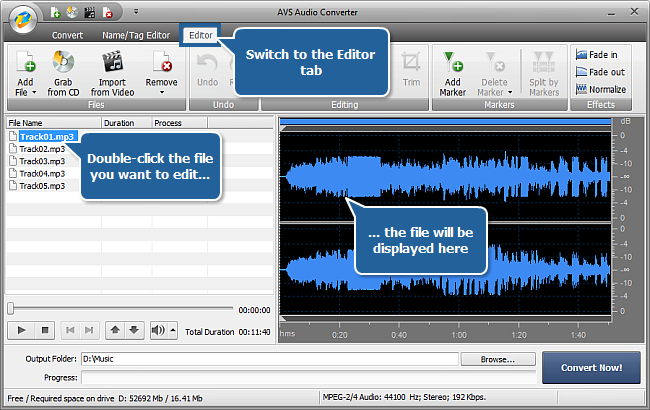Click the Total Duration 00:11:40 text
Screen dimensions: 650x410
(x=228, y=332)
